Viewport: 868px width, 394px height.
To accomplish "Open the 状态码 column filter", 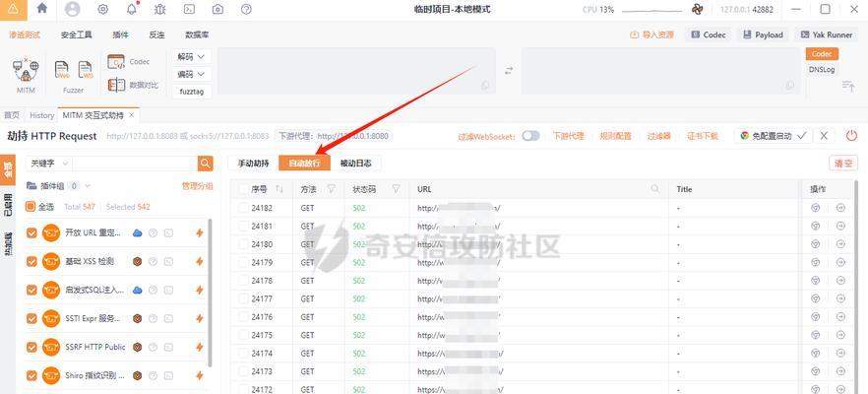I will pyautogui.click(x=396, y=189).
